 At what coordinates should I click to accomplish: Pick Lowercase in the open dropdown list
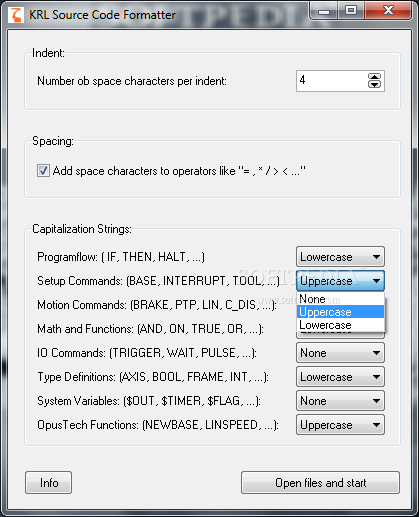340,325
